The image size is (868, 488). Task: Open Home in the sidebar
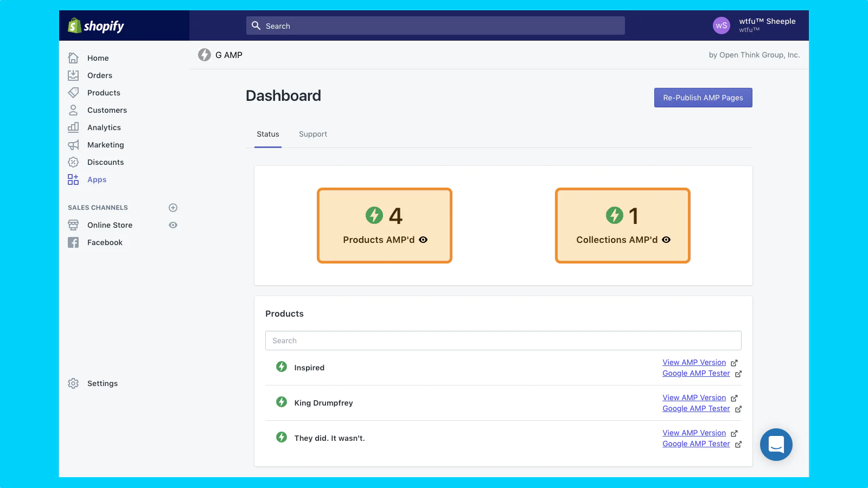click(98, 58)
